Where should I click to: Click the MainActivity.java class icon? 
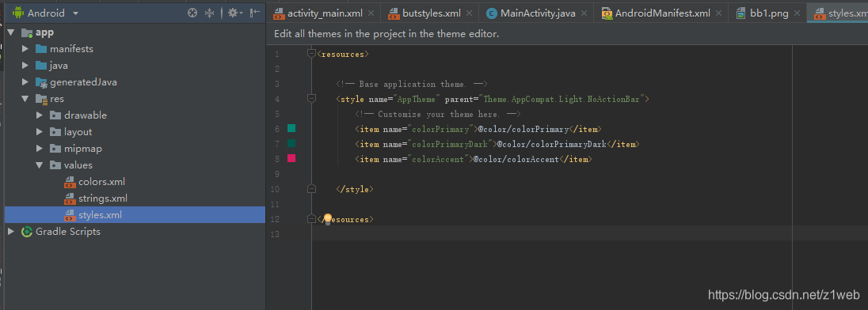[x=491, y=13]
